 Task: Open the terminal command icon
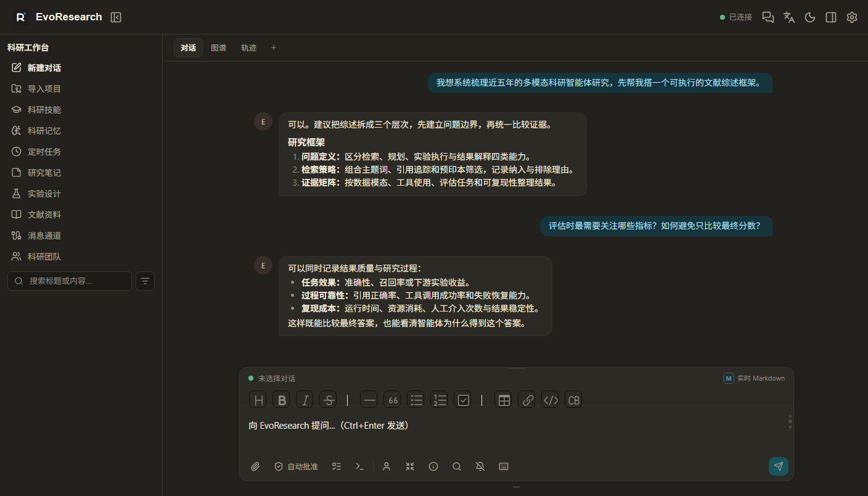pos(360,466)
